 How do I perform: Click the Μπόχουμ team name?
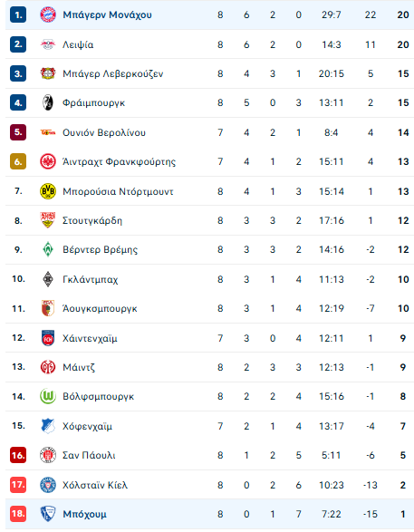point(85,514)
